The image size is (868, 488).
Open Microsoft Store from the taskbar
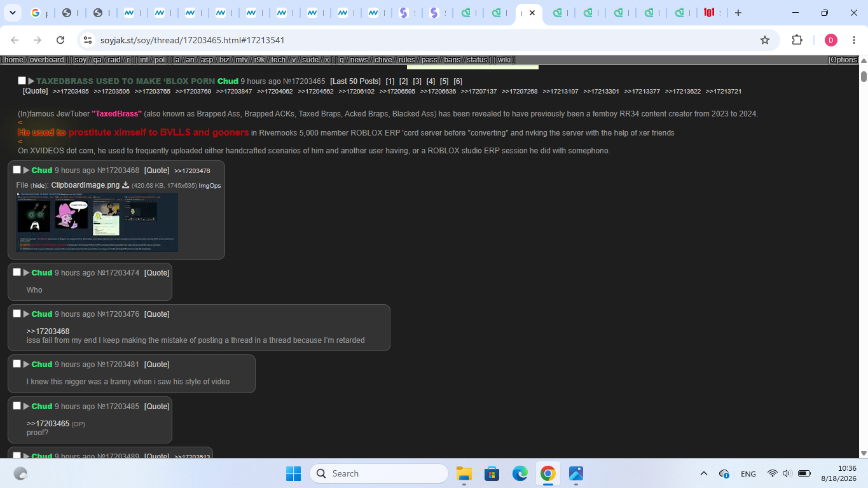pos(492,473)
